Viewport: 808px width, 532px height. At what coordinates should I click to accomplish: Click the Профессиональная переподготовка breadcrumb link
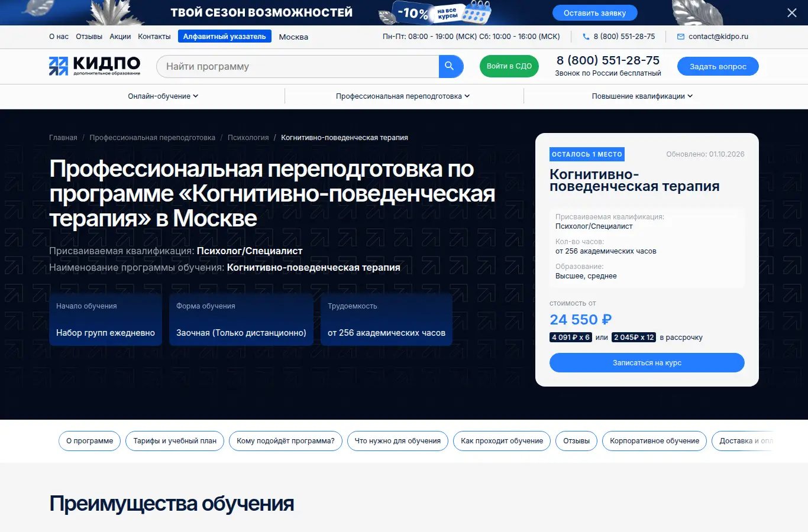(153, 138)
